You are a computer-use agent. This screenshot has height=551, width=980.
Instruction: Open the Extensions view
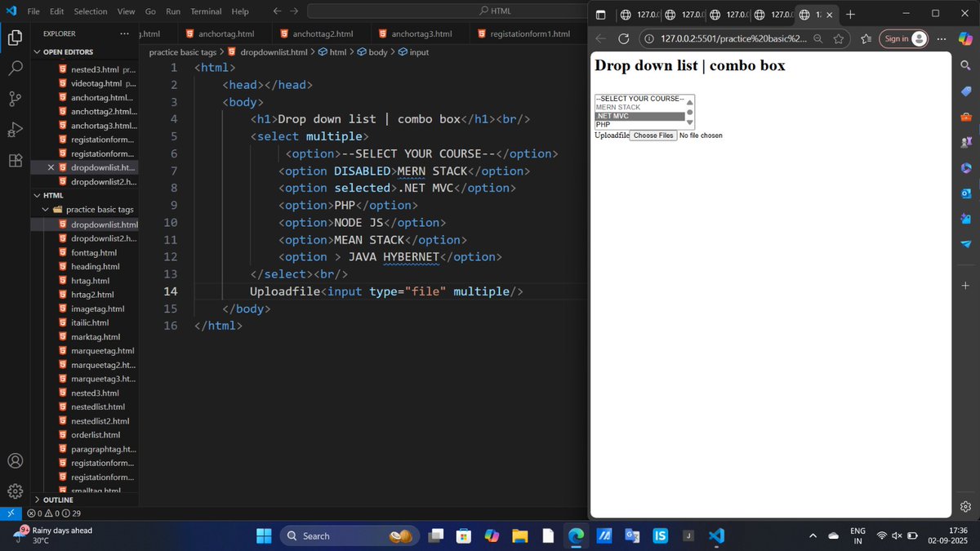click(15, 160)
